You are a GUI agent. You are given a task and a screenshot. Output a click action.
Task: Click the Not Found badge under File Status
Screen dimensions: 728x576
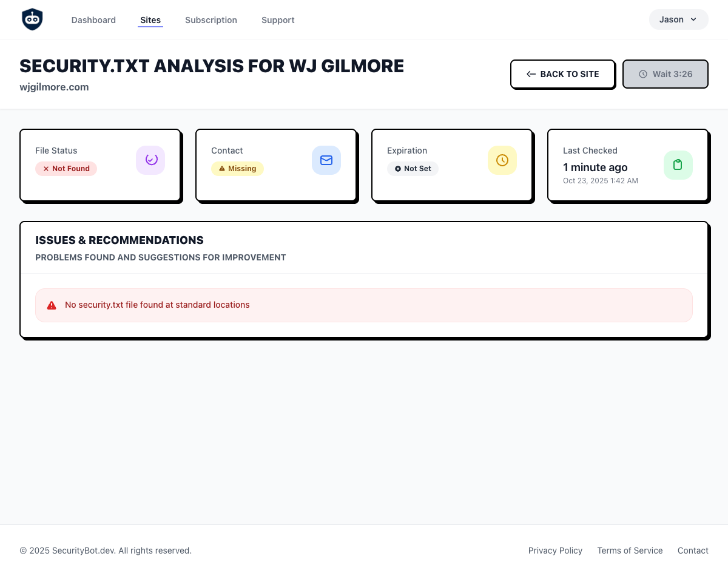click(x=66, y=169)
